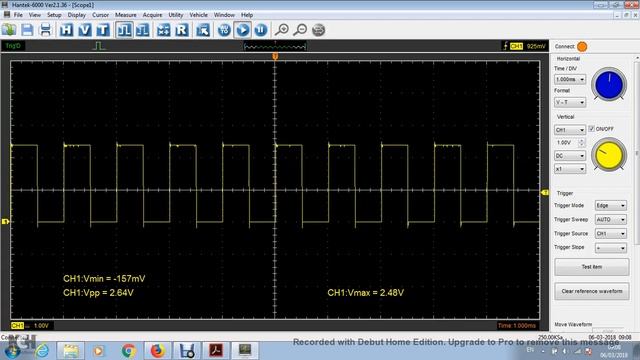Open the Trigger Slope dropdown
Viewport: 640px width, 360px height.
[610, 248]
